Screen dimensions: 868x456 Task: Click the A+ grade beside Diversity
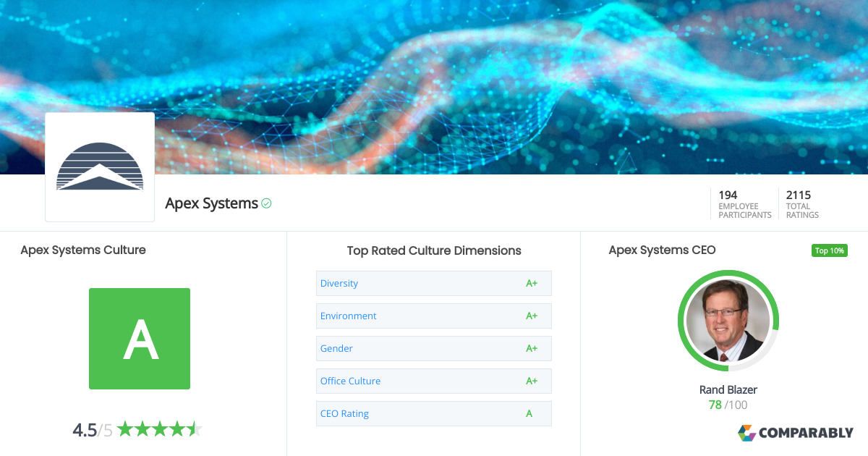point(532,283)
